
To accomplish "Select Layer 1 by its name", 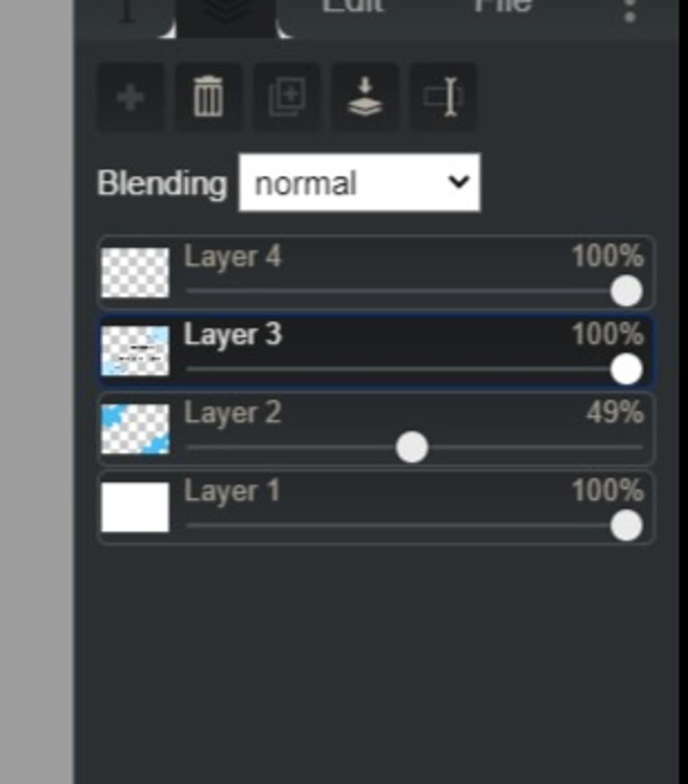I will tap(232, 492).
